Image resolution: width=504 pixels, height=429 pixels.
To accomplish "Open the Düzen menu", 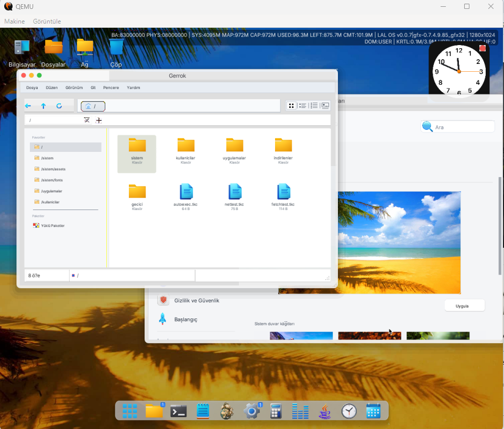I will point(52,87).
